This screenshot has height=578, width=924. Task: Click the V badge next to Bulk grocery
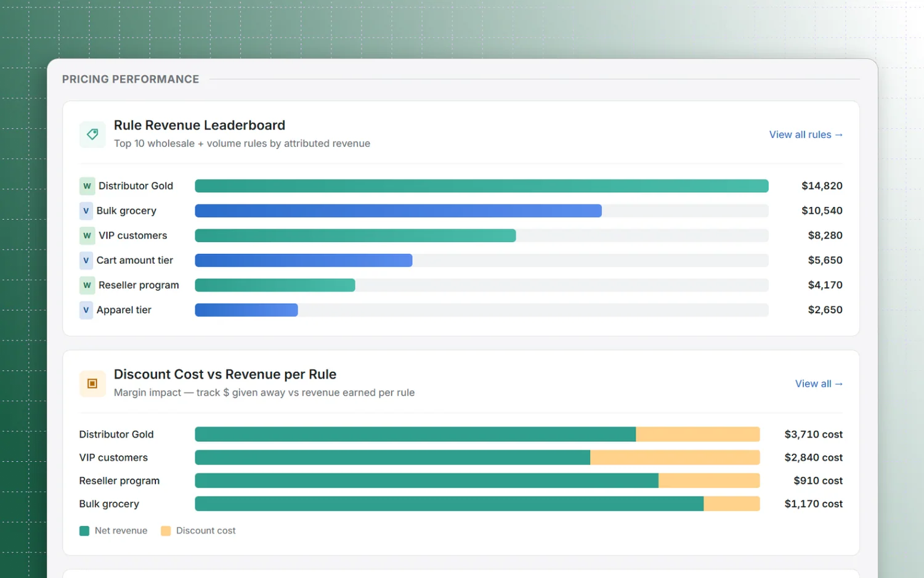[x=86, y=211]
